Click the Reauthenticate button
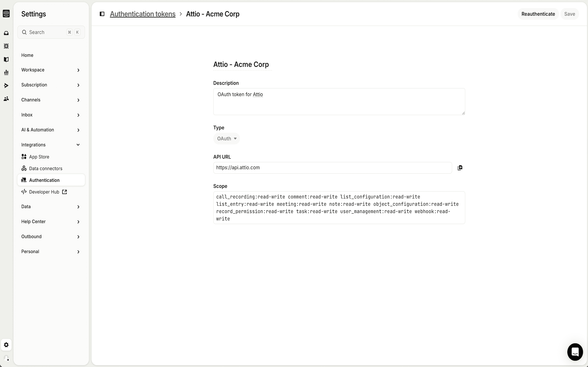Viewport: 588px width, 367px height. (538, 14)
